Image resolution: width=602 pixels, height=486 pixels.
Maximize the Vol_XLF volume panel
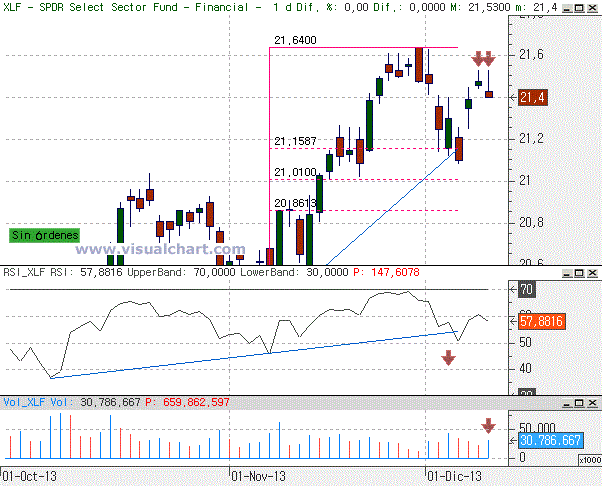click(580, 403)
